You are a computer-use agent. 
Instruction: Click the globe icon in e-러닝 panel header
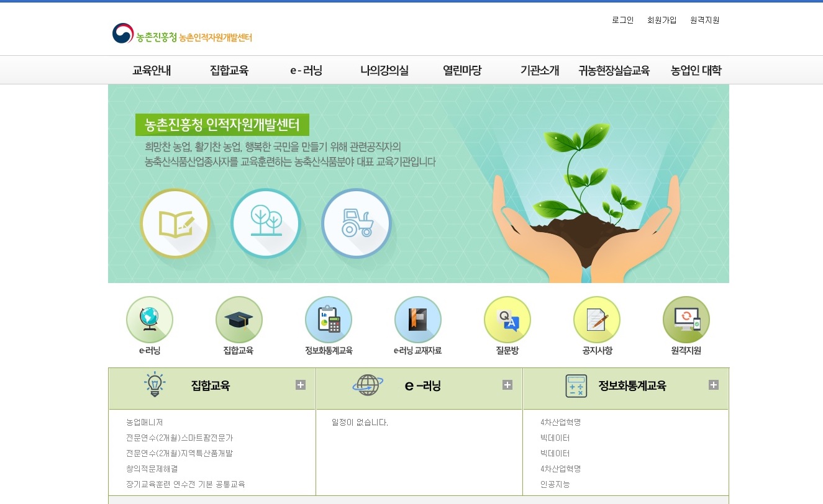368,385
